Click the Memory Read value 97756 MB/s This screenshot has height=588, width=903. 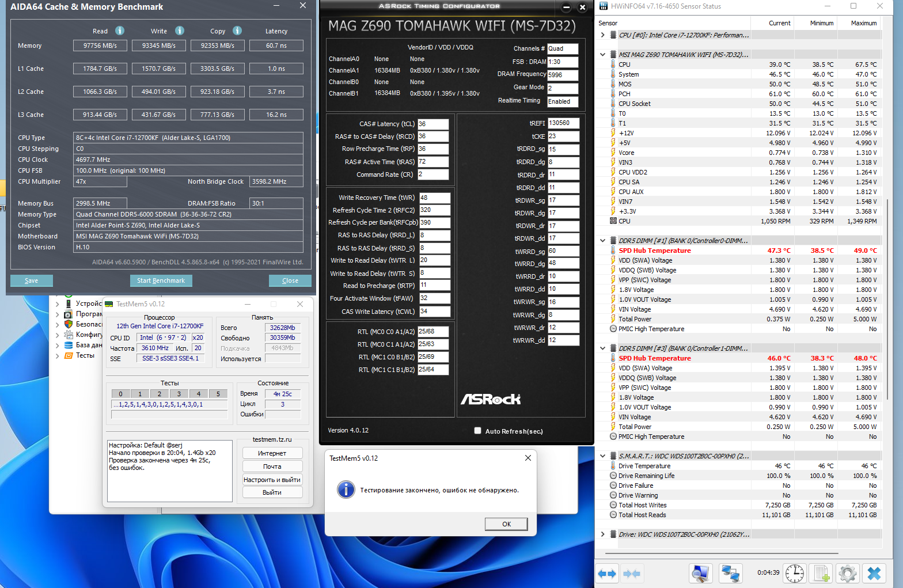click(100, 45)
